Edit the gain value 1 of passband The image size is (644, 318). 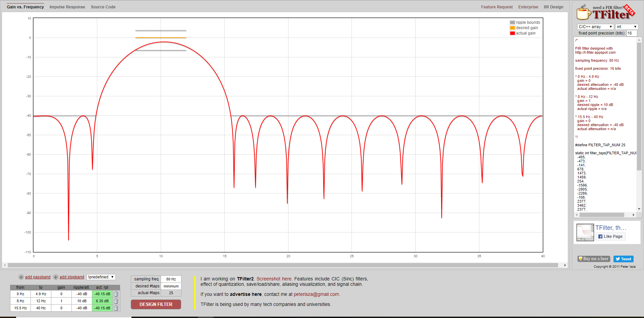point(61,301)
